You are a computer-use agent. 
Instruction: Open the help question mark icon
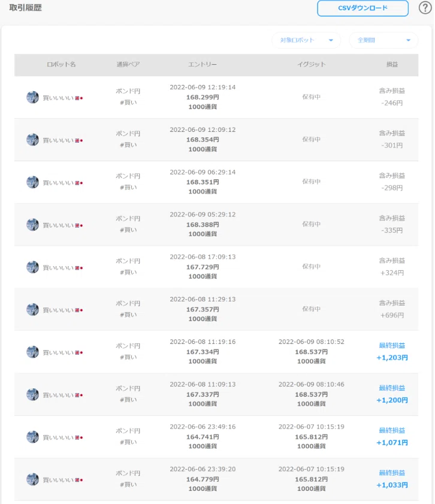425,8
